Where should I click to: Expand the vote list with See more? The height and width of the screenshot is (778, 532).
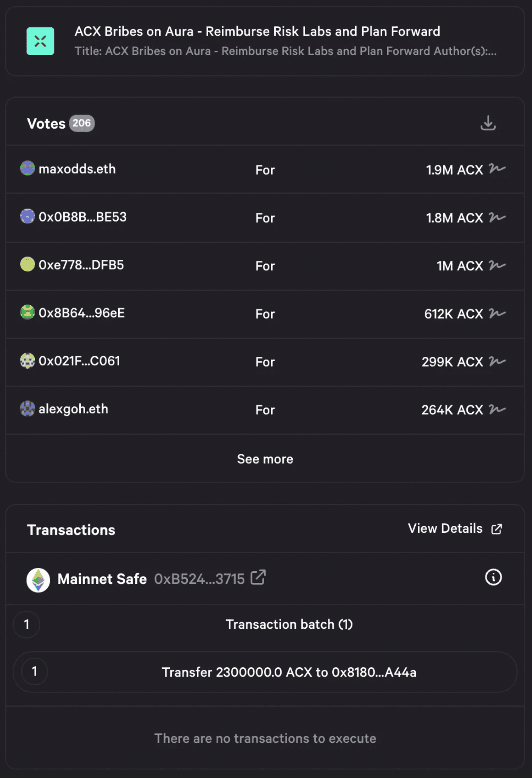pyautogui.click(x=265, y=459)
